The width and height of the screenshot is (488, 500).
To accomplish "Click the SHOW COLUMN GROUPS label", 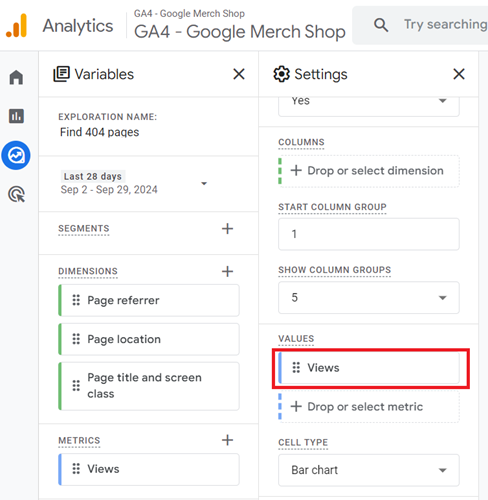I will (335, 270).
